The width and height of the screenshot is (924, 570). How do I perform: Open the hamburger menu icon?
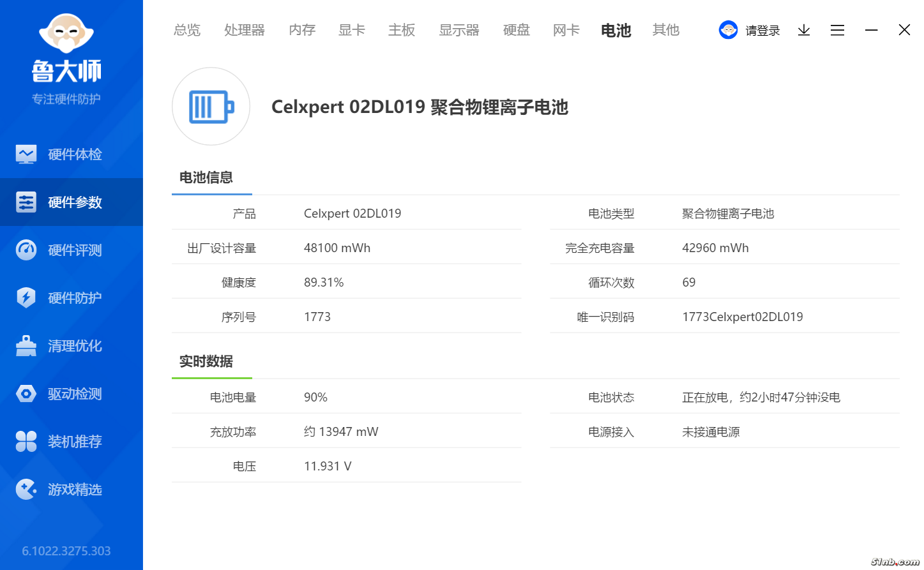click(837, 30)
